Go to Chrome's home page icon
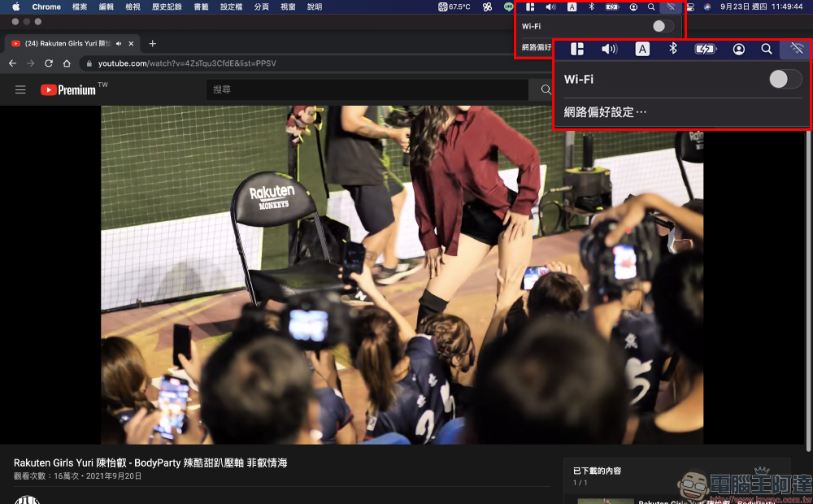The width and height of the screenshot is (813, 504). pyautogui.click(x=67, y=63)
